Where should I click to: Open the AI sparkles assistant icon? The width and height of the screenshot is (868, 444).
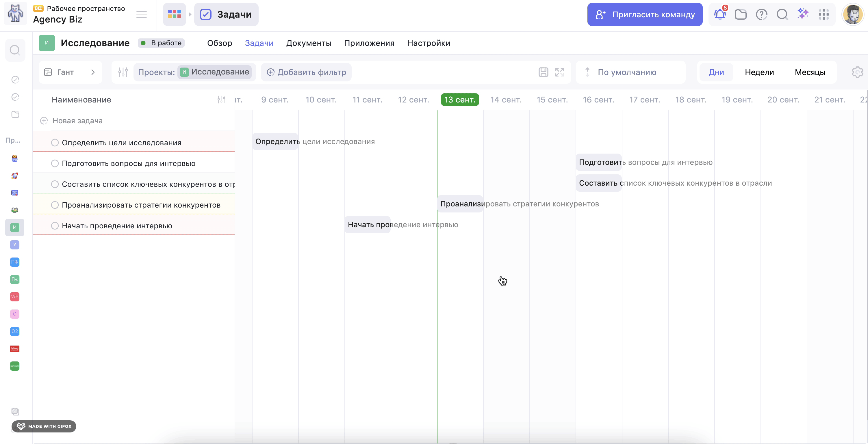803,14
